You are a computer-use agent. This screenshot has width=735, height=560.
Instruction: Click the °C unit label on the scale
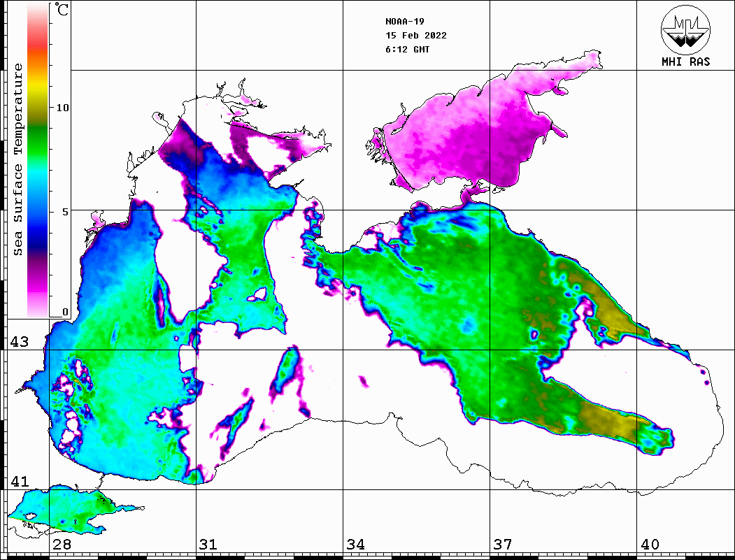(62, 11)
